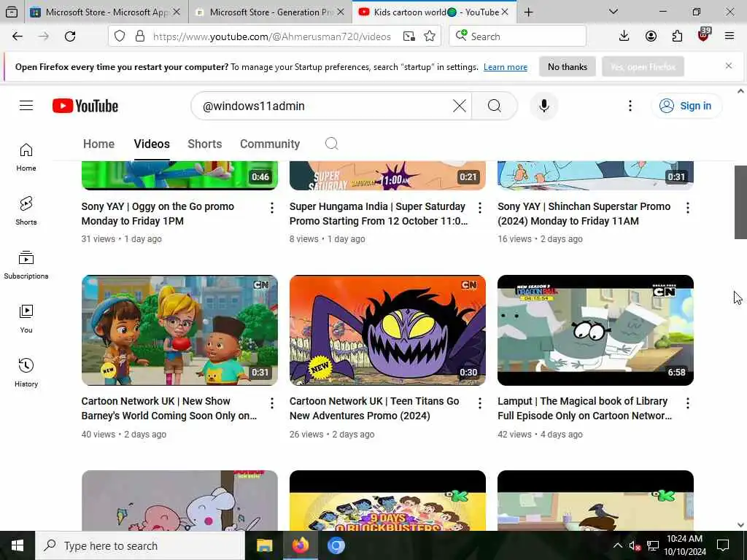
Task: Bookmark this page with the star icon
Action: pos(430,36)
